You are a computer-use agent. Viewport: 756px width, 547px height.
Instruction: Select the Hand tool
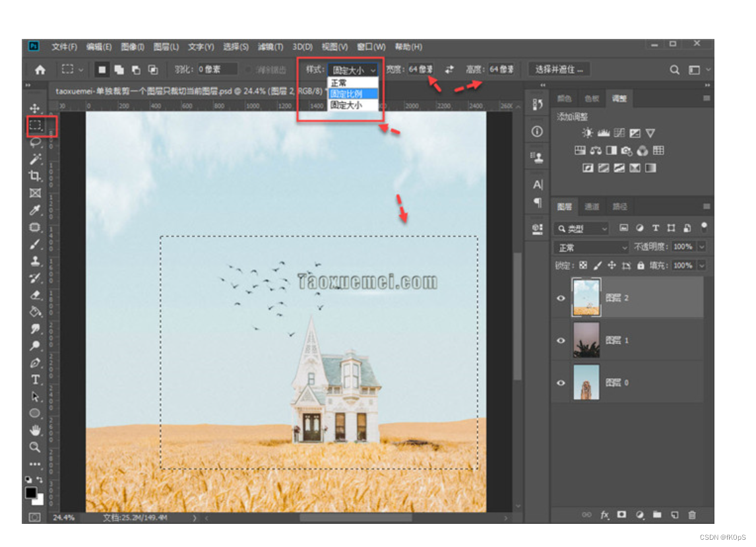point(35,430)
